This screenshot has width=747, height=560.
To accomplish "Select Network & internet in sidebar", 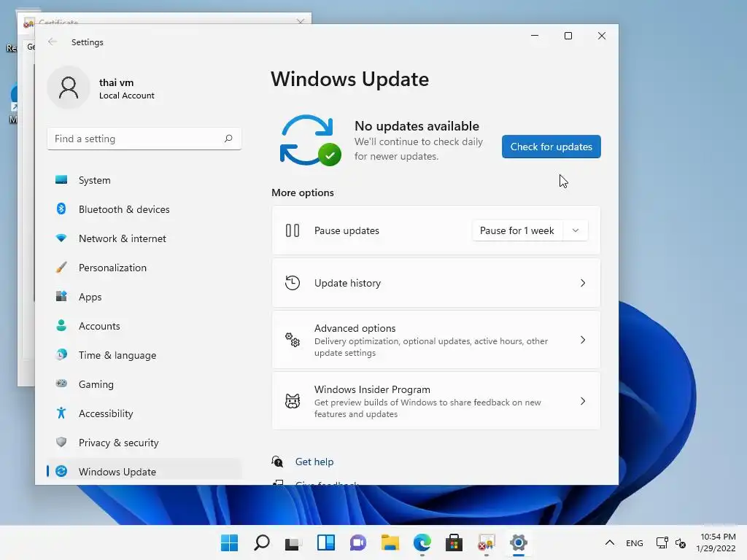I will tap(144, 238).
